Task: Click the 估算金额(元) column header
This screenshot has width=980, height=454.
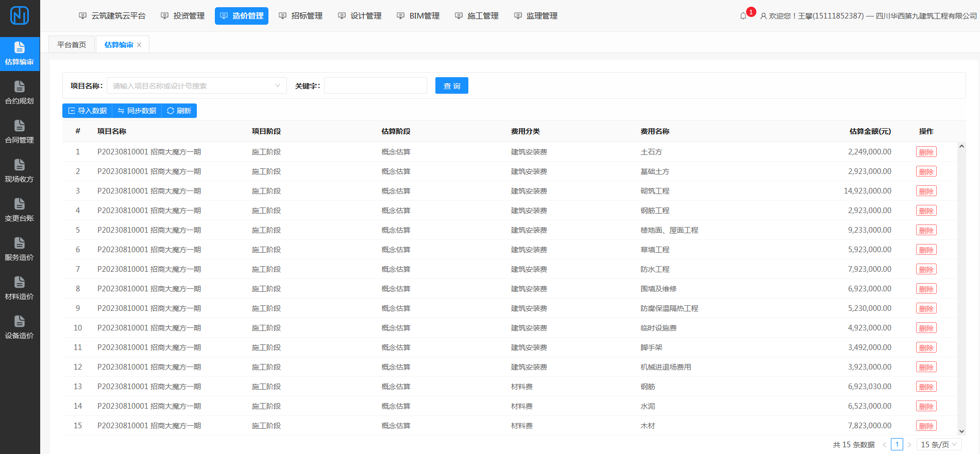Action: coord(870,131)
